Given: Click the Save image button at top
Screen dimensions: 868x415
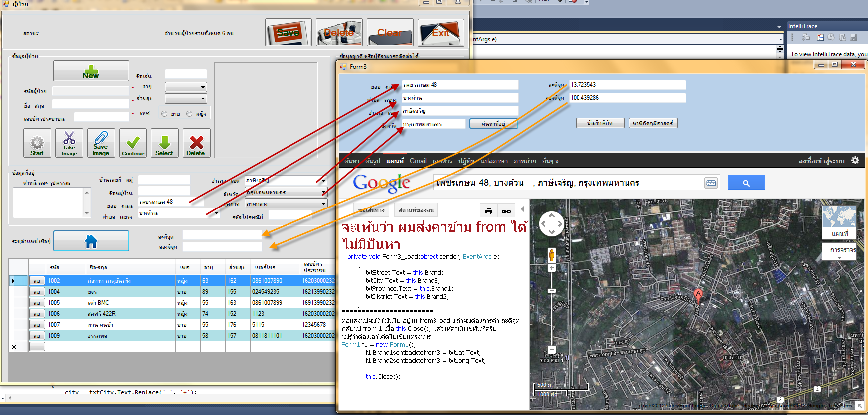Looking at the screenshot, I should 289,32.
